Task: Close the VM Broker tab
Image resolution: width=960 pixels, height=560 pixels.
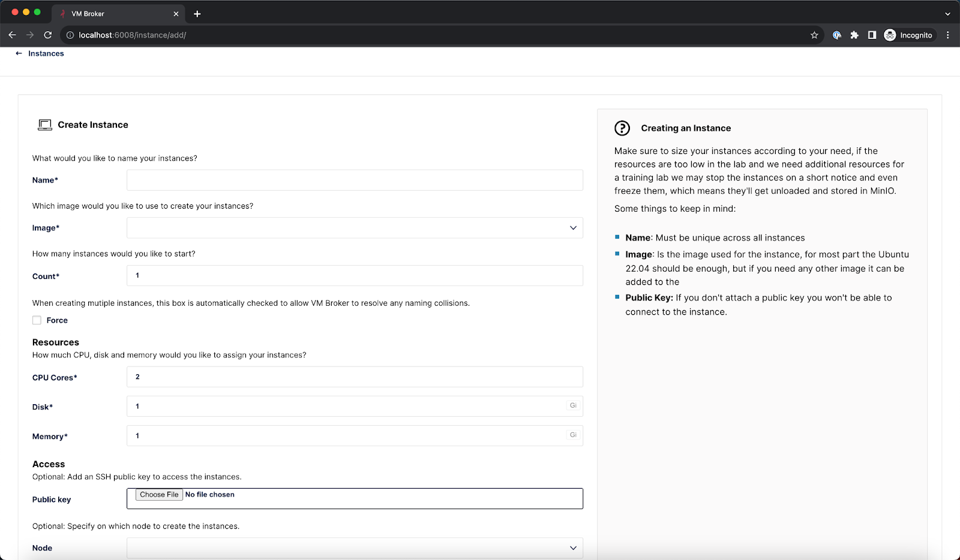Action: pyautogui.click(x=176, y=14)
